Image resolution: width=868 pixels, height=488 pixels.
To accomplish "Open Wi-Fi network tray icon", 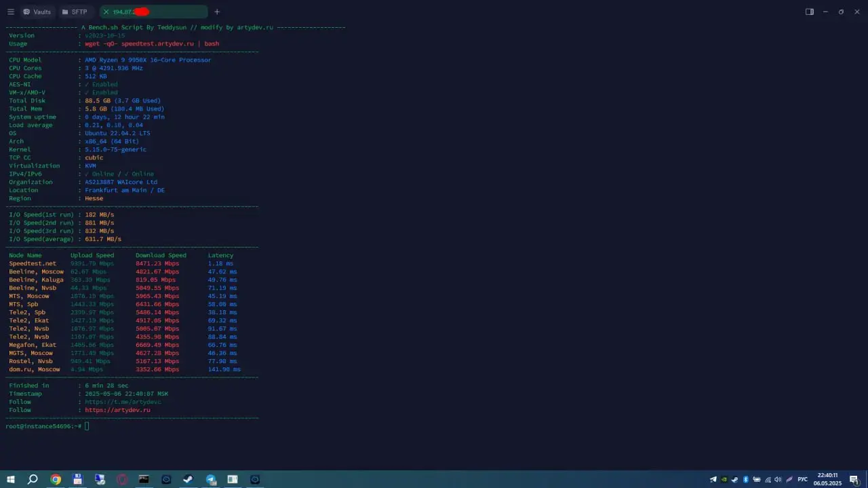I will tap(768, 479).
